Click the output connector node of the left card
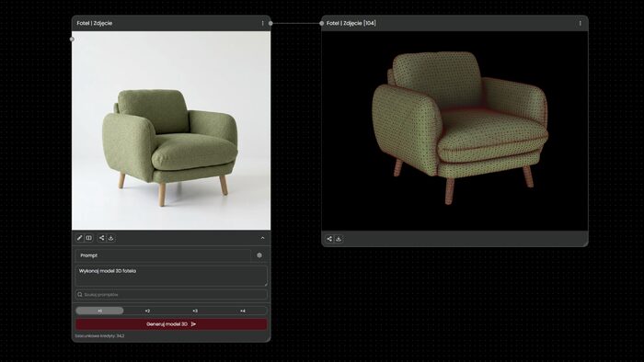 [x=270, y=23]
